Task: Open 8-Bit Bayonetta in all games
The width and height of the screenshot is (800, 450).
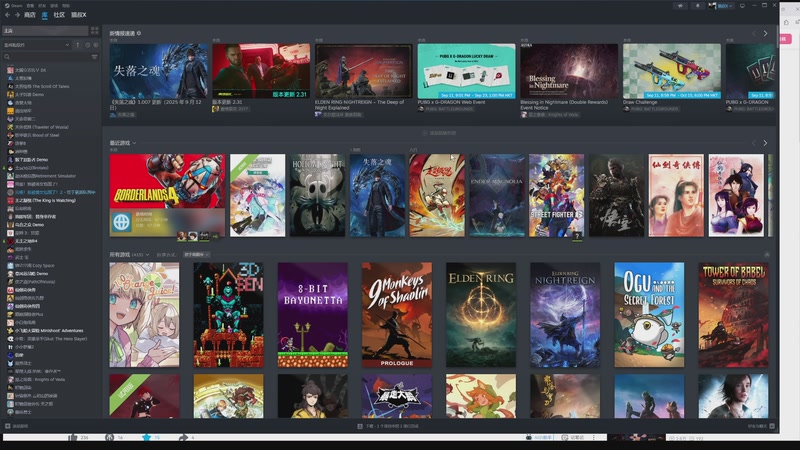Action: [313, 315]
